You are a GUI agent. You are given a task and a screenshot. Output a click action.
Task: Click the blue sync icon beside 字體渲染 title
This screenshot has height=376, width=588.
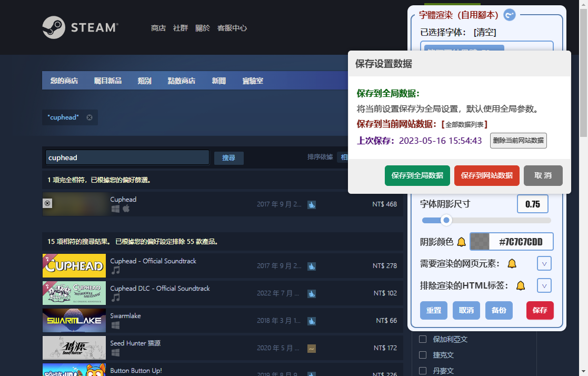point(509,15)
